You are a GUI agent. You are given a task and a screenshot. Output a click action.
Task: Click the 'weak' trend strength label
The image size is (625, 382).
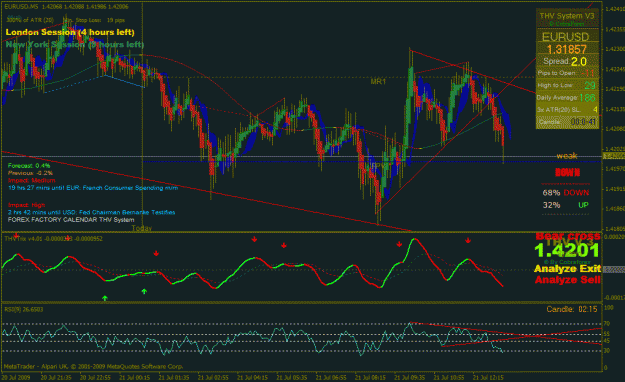tap(567, 156)
